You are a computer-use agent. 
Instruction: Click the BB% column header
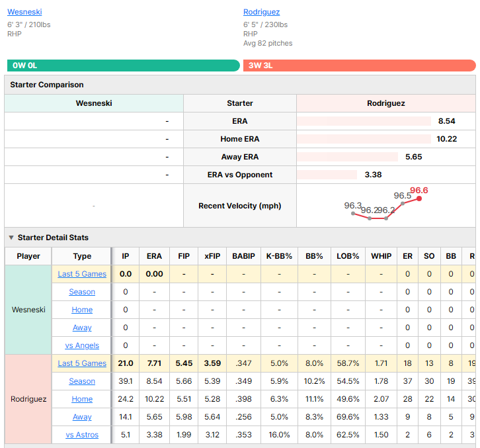click(315, 256)
